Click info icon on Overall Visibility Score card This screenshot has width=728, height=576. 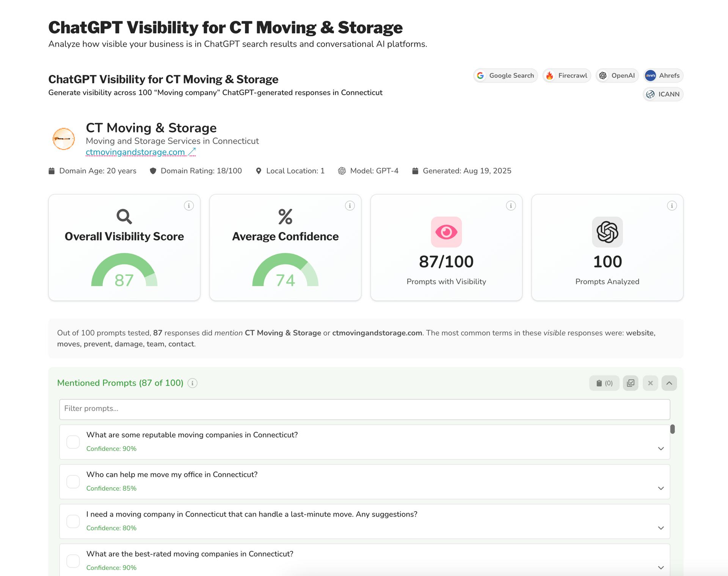point(189,206)
